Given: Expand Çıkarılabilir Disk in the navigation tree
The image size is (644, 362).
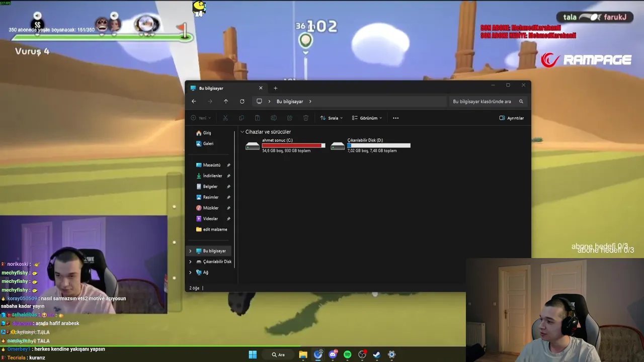Looking at the screenshot, I should tap(190, 261).
